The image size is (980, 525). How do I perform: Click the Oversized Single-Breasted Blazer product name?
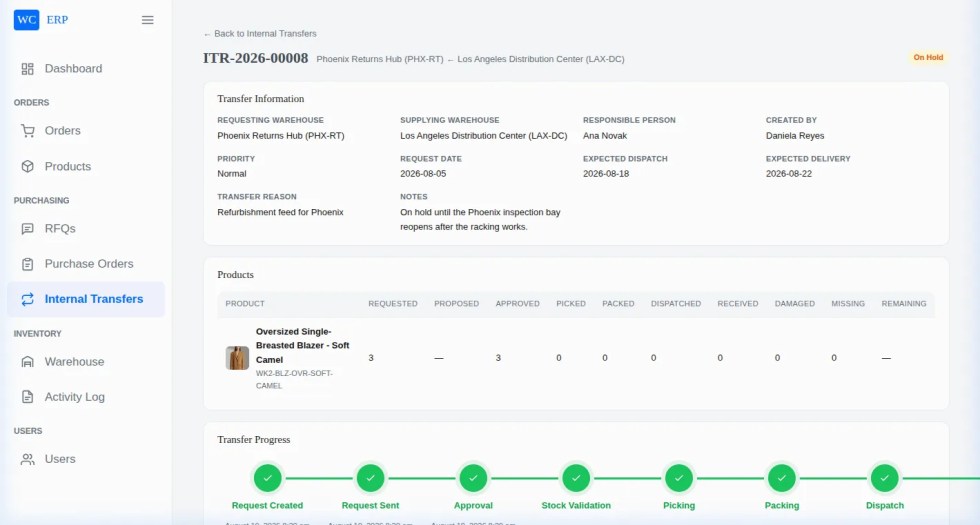302,346
